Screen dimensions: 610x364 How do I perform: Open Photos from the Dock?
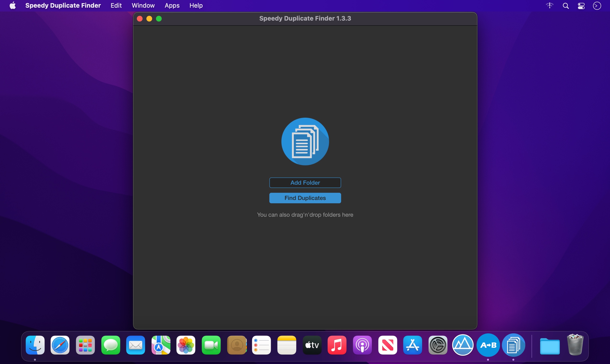[186, 345]
